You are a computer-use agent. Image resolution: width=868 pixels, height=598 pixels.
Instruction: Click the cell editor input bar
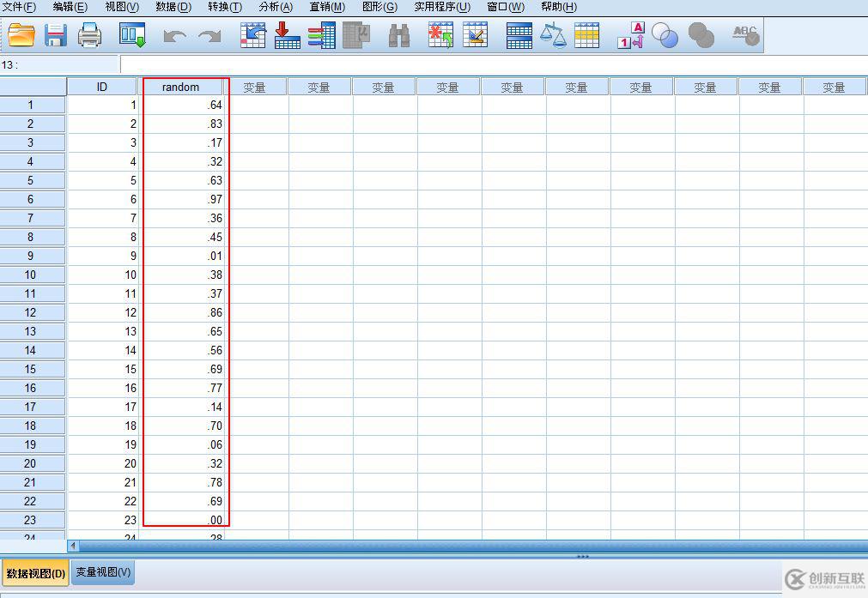[494, 64]
